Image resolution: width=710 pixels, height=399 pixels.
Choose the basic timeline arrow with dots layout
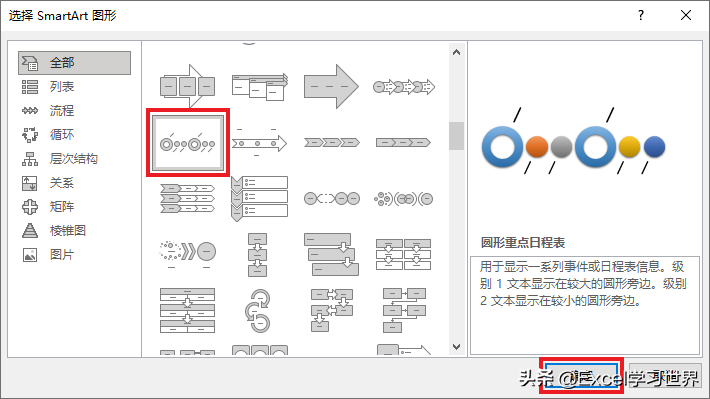click(259, 143)
